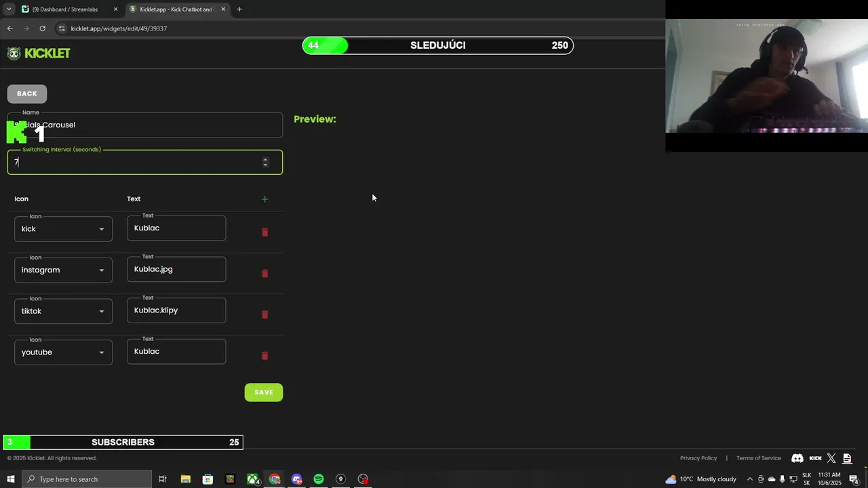Image resolution: width=868 pixels, height=488 pixels.
Task: Open the instagram icon dropdown
Action: pos(63,270)
